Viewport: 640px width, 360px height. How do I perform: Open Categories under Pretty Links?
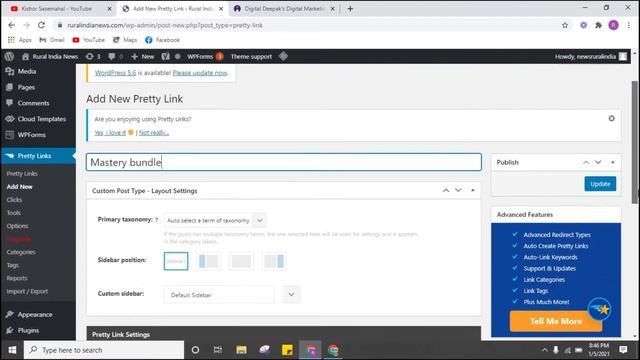[21, 252]
